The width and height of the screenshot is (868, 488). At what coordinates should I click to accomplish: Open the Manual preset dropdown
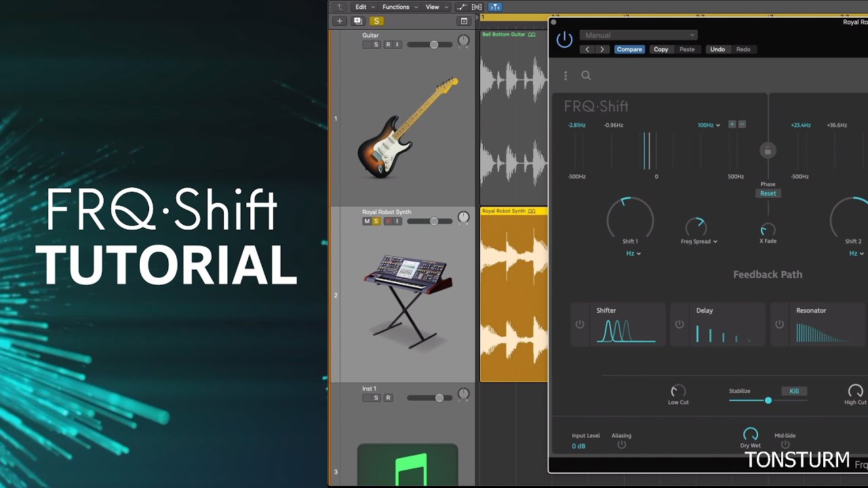[x=638, y=35]
